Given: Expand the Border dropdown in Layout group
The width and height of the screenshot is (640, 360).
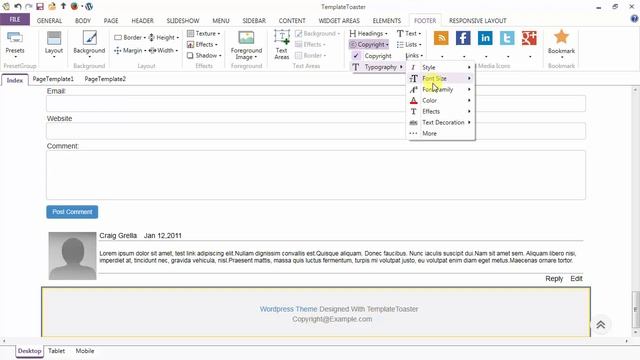Looking at the screenshot, I should click(x=130, y=38).
